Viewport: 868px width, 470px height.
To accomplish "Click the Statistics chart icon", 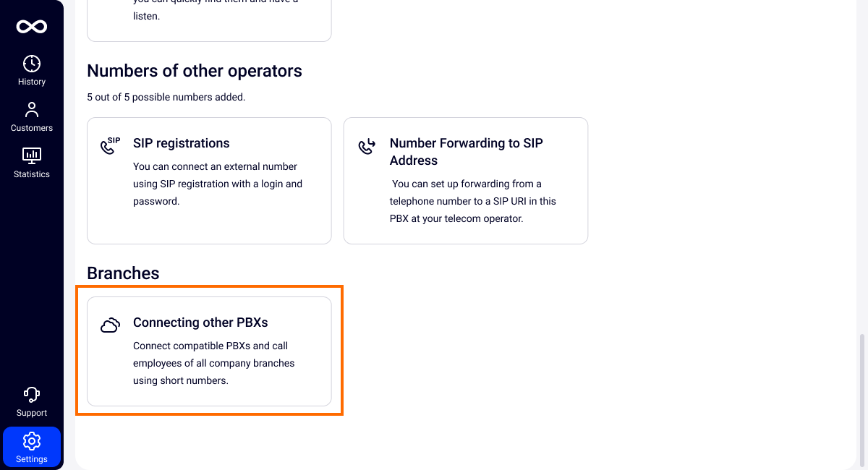I will (x=32, y=155).
